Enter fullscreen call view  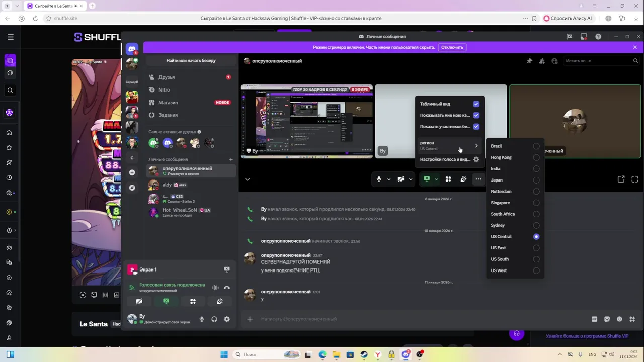coord(635,179)
